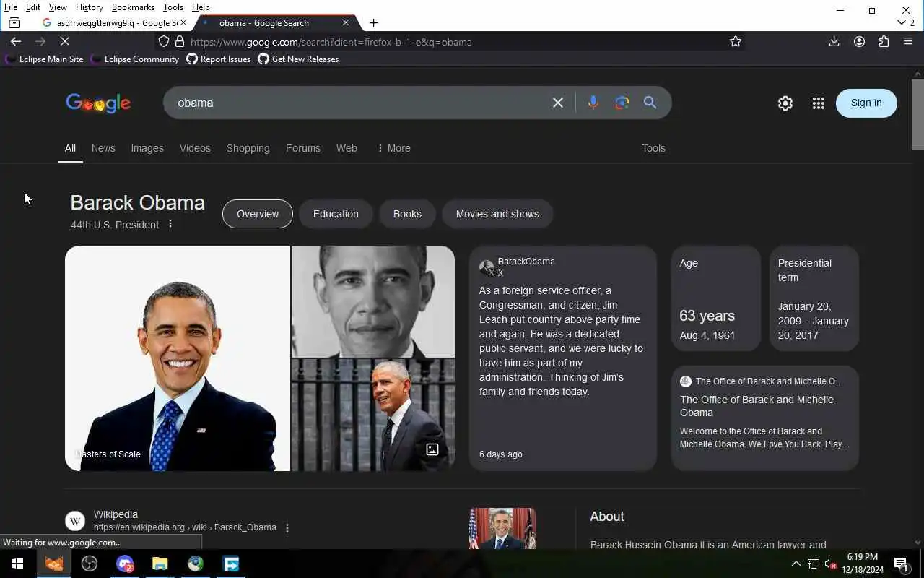The image size is (924, 578).
Task: Open the Masters of Scale portrait
Action: point(178,358)
